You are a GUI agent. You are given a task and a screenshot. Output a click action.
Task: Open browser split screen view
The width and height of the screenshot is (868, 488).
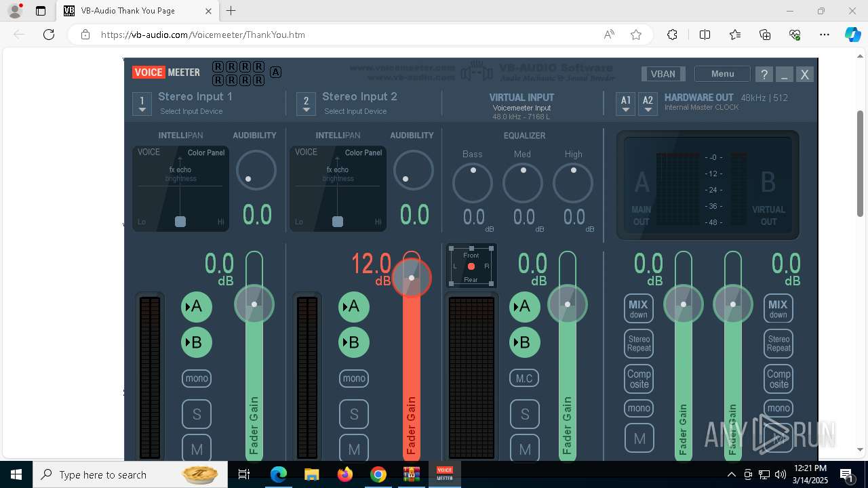pyautogui.click(x=705, y=35)
